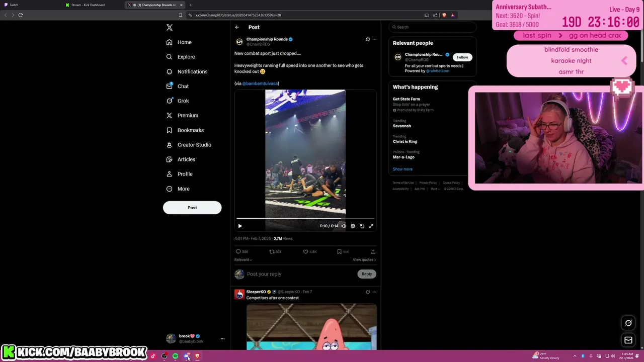This screenshot has width=644, height=362.
Task: Open the @rainbetcom link
Action: coord(438,71)
